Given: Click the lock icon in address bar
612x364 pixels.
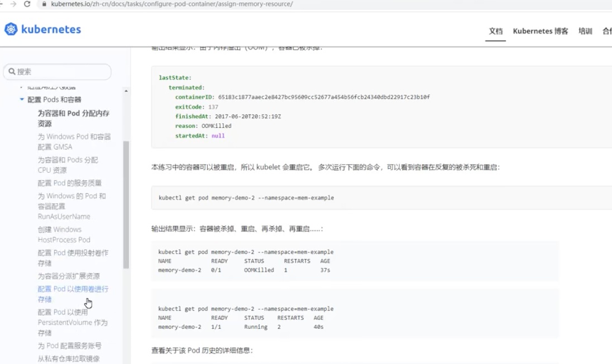Looking at the screenshot, I should [x=44, y=4].
